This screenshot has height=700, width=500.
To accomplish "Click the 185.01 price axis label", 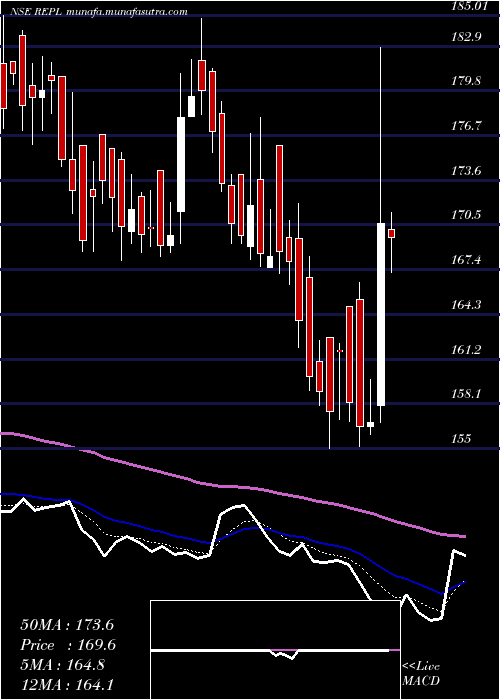I will pyautogui.click(x=468, y=6).
